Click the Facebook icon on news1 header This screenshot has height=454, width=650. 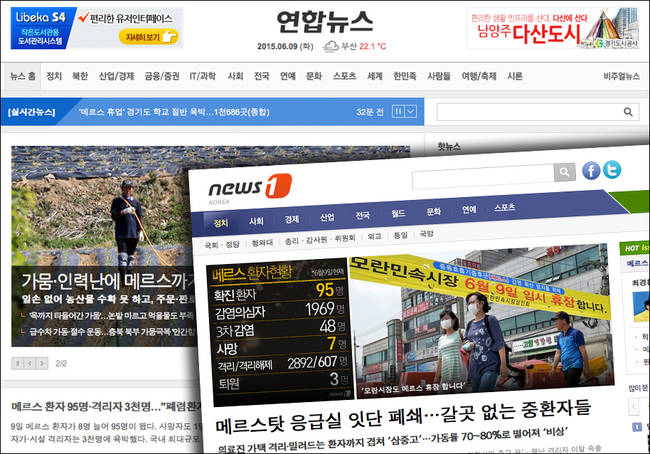pos(592,170)
